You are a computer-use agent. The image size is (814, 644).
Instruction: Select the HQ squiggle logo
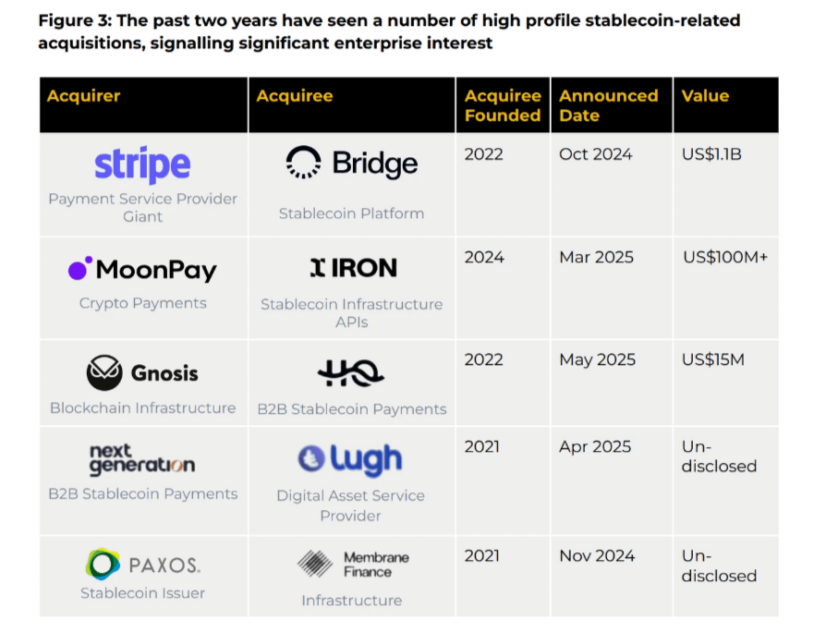click(350, 373)
